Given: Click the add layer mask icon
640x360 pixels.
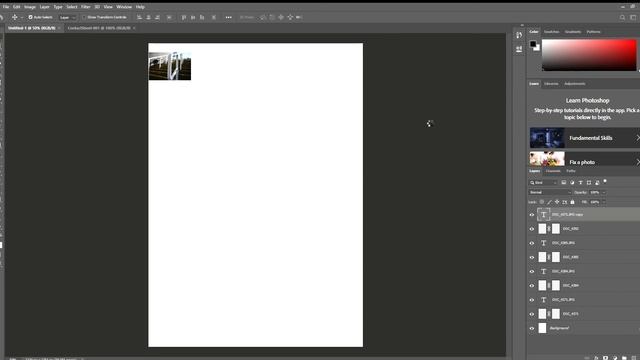Looking at the screenshot, I should pos(605,358).
